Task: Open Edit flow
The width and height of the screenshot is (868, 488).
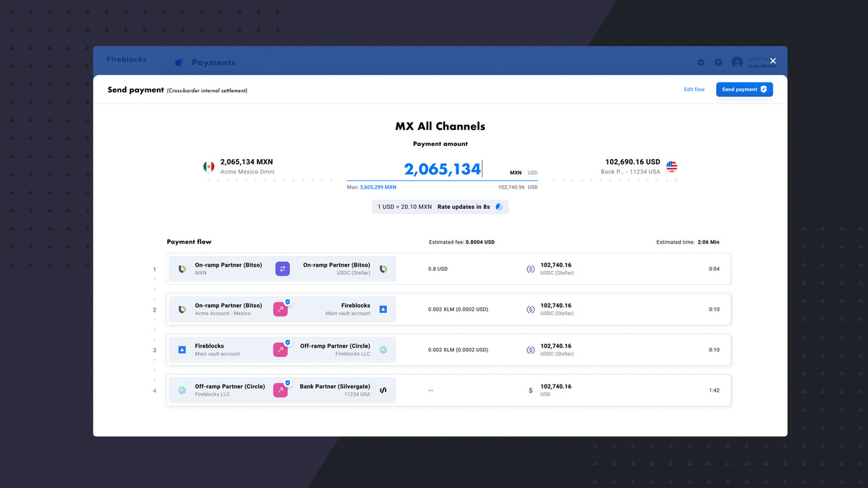Action: point(694,89)
